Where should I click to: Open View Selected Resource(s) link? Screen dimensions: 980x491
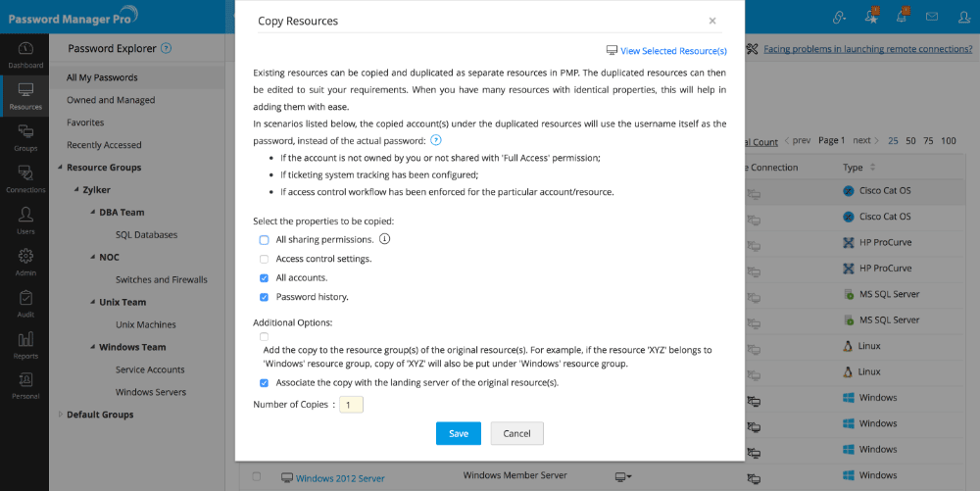pyautogui.click(x=672, y=51)
